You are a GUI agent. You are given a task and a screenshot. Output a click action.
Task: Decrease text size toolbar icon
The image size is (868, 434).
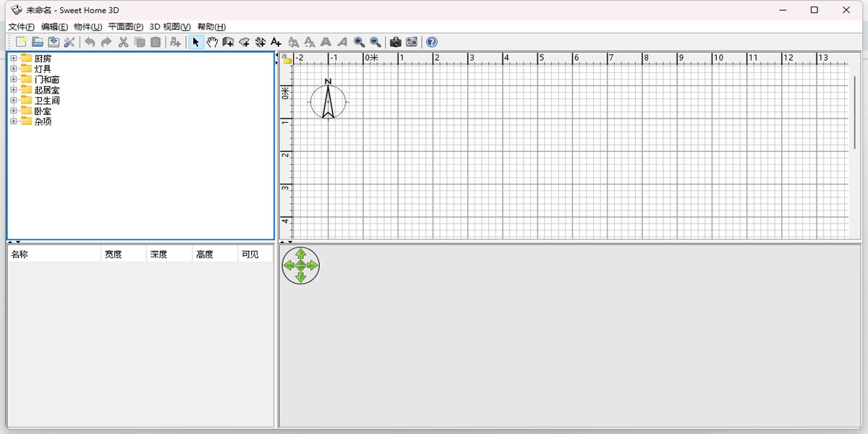coord(310,42)
